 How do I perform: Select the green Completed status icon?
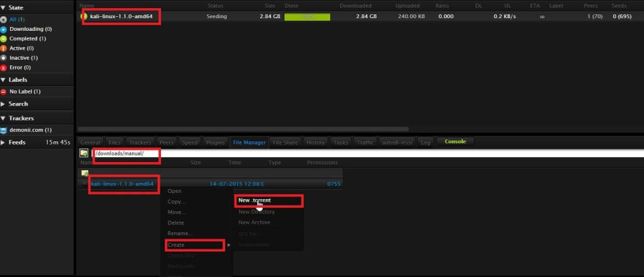[x=4, y=38]
